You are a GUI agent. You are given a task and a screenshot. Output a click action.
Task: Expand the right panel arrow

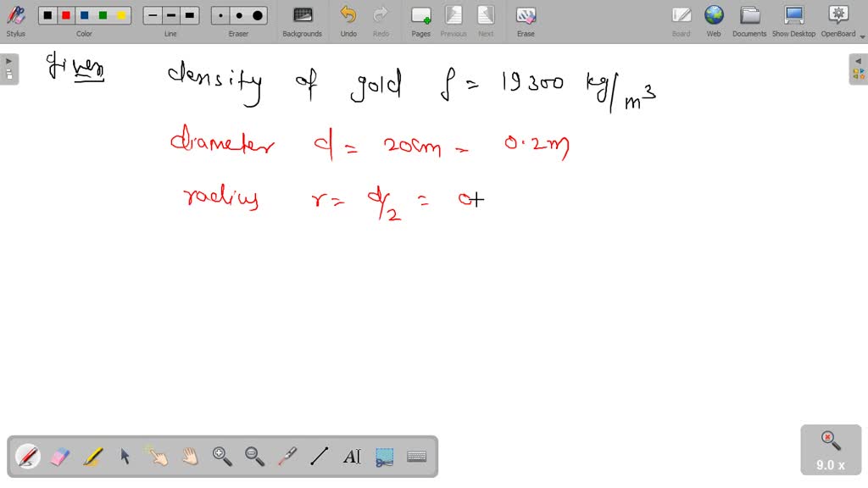pyautogui.click(x=860, y=60)
